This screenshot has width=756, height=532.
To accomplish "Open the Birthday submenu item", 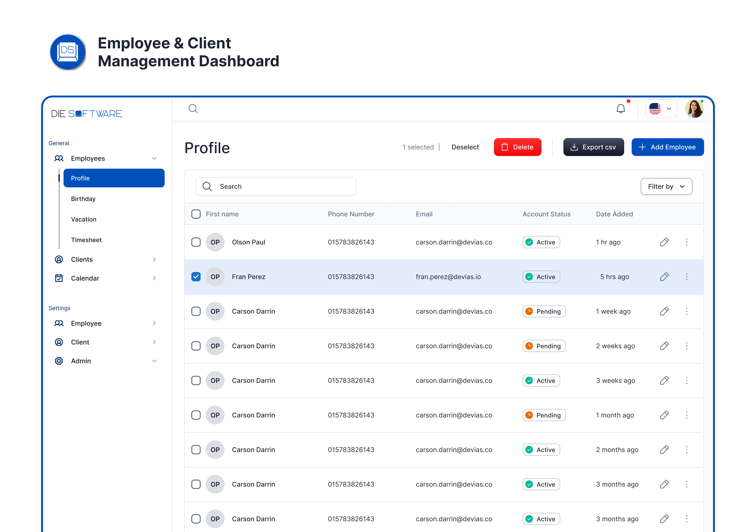I will [x=83, y=199].
